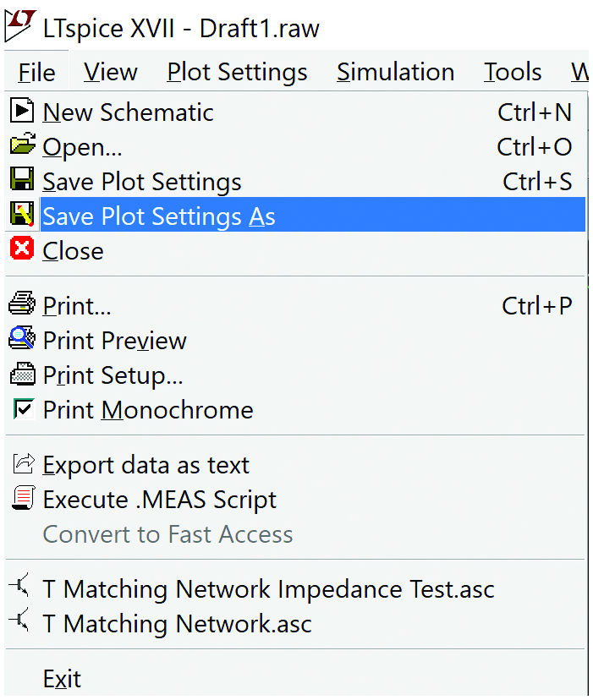The width and height of the screenshot is (593, 700).
Task: Collapse the File menu
Action: pyautogui.click(x=36, y=72)
